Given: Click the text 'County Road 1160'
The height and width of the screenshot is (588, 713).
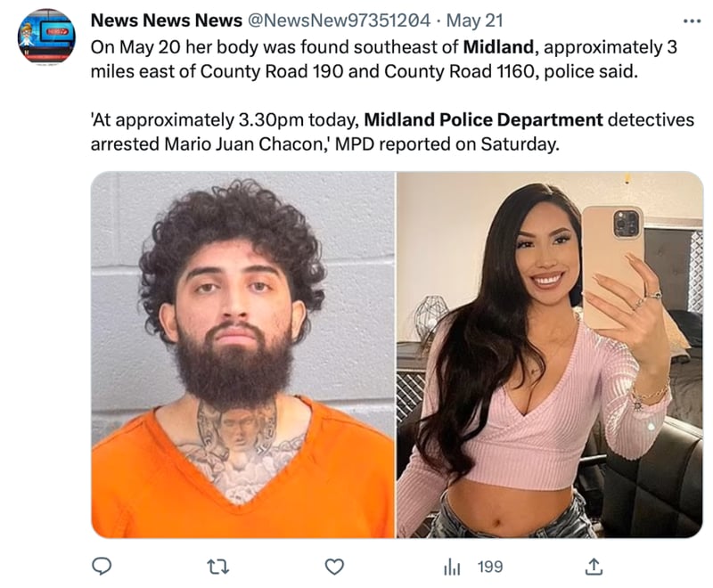Looking at the screenshot, I should 461,72.
